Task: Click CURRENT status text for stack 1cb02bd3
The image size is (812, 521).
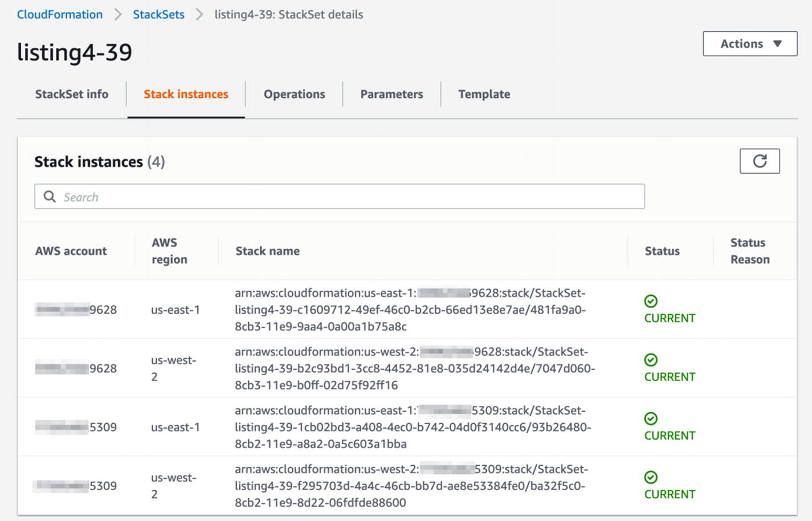Action: pyautogui.click(x=670, y=436)
